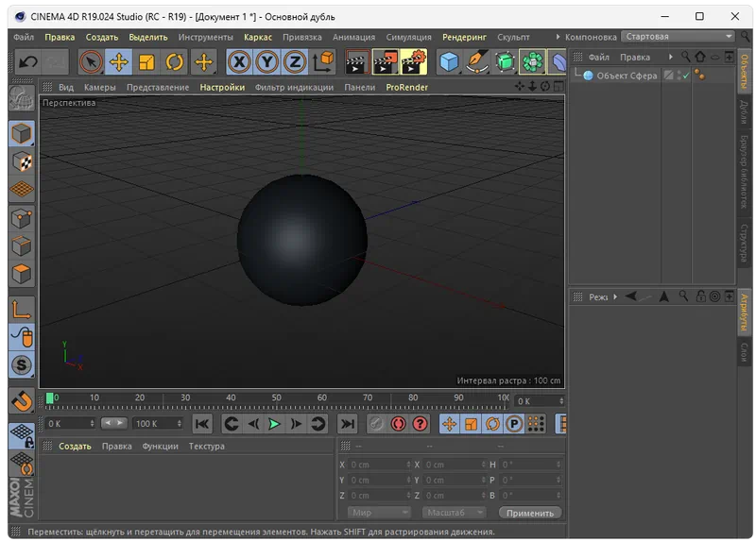Click Сфера layer square icon
Viewport: 756px width, 541px height.
[x=668, y=76]
